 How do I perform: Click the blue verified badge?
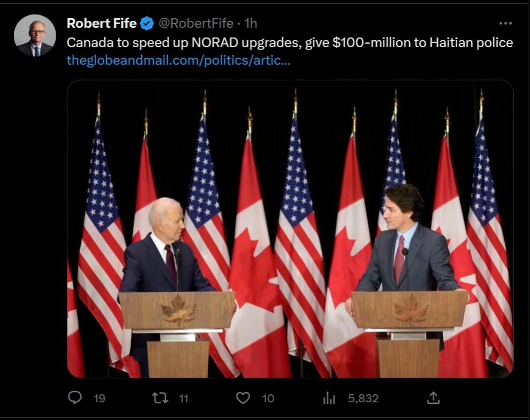click(147, 24)
